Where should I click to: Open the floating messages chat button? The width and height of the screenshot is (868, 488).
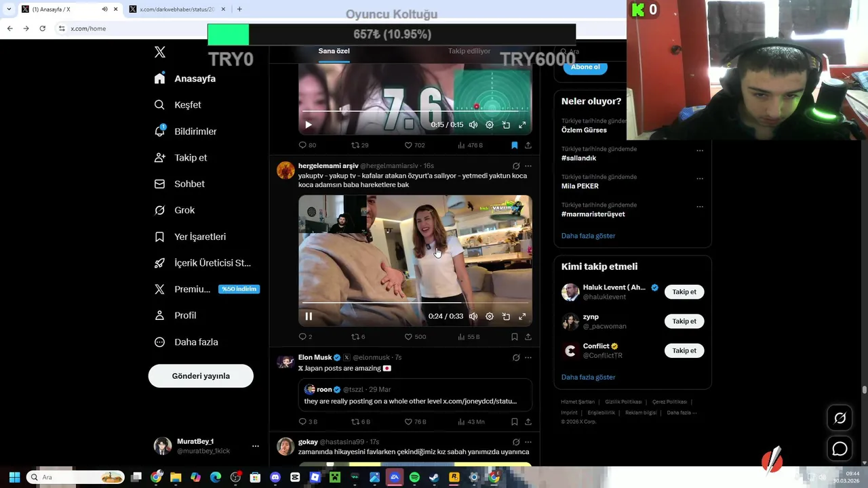click(840, 449)
